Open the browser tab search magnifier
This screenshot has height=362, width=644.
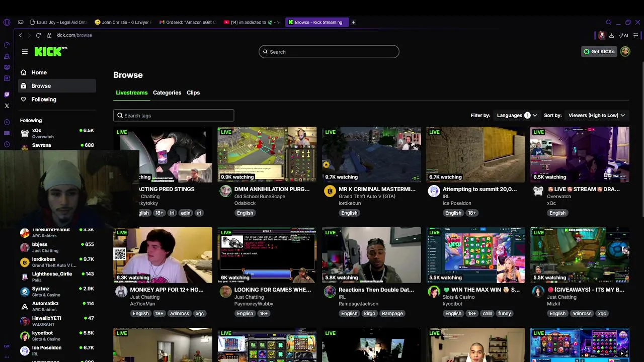click(x=608, y=22)
